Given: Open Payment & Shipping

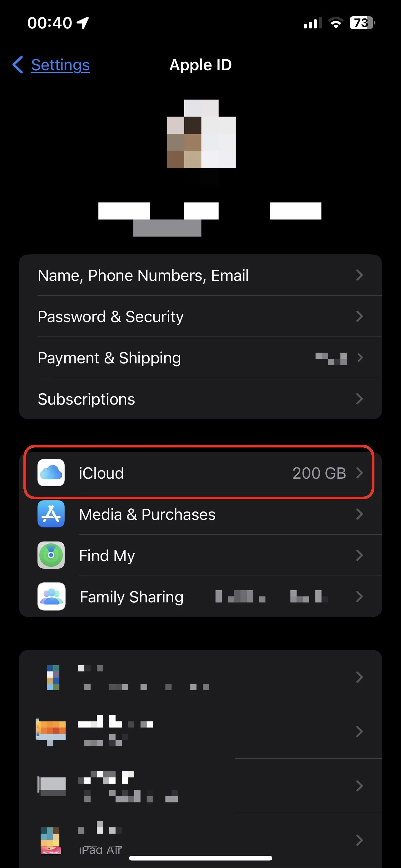Looking at the screenshot, I should (109, 358).
